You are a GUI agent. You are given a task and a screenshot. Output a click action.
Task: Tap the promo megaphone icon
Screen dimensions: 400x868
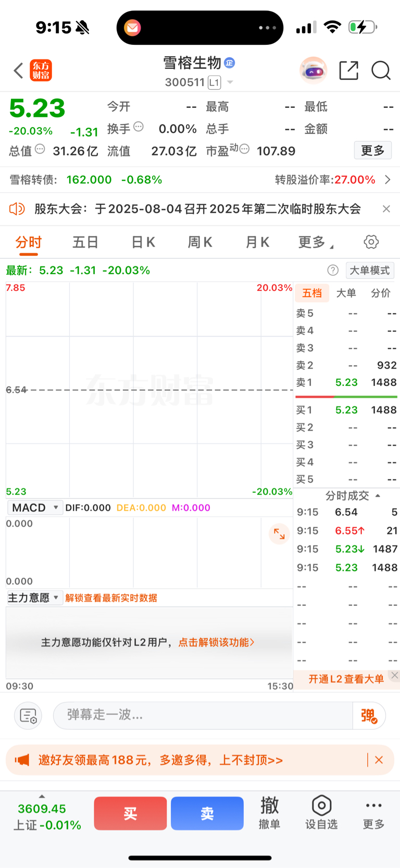point(22,760)
